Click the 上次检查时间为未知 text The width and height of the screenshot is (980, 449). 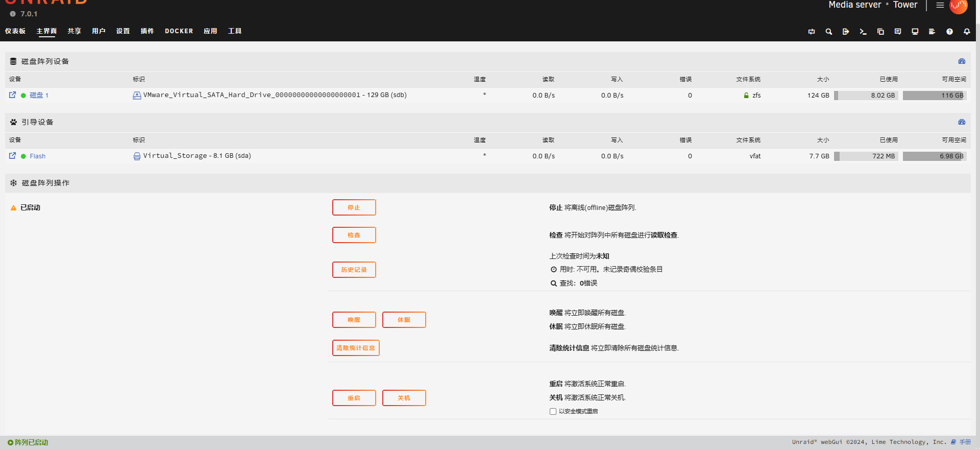[579, 256]
